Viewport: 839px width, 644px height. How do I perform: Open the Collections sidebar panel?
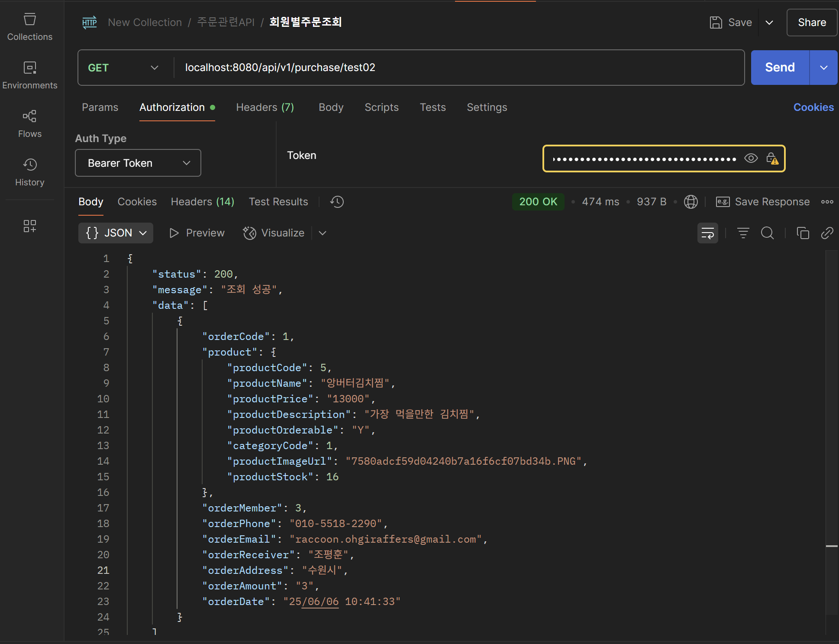coord(29,27)
